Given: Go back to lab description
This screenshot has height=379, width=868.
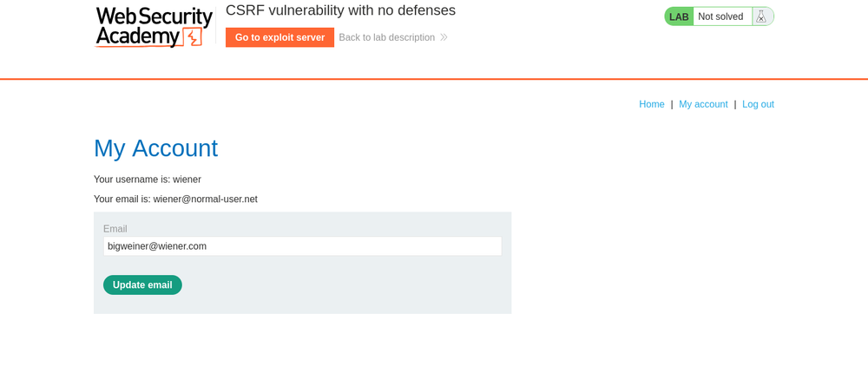Looking at the screenshot, I should (x=386, y=37).
